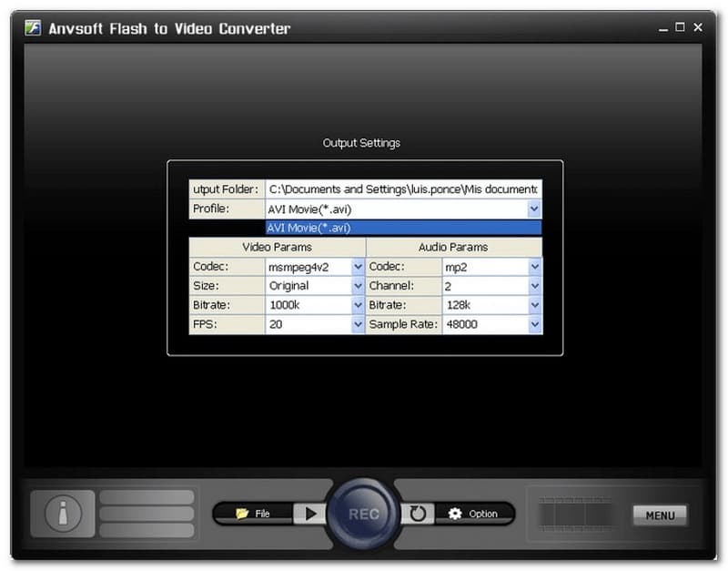Open the video Codec msmpeg4v2 dropdown

358,267
